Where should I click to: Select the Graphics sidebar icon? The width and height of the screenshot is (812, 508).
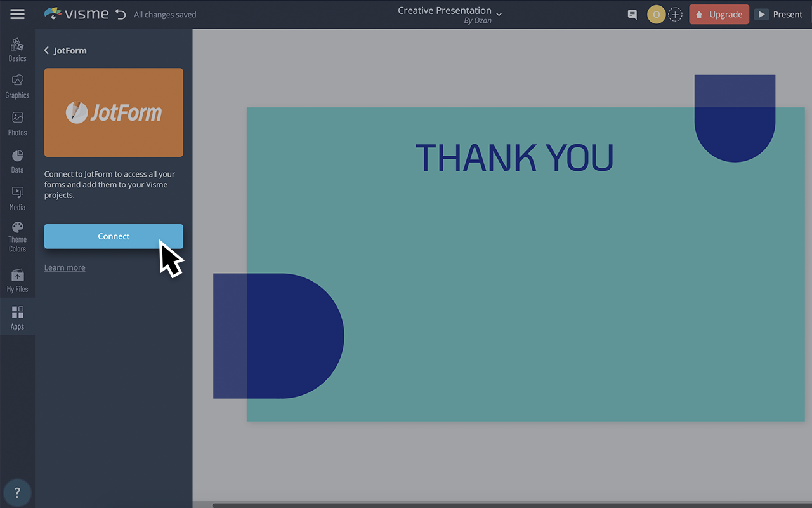(x=17, y=86)
